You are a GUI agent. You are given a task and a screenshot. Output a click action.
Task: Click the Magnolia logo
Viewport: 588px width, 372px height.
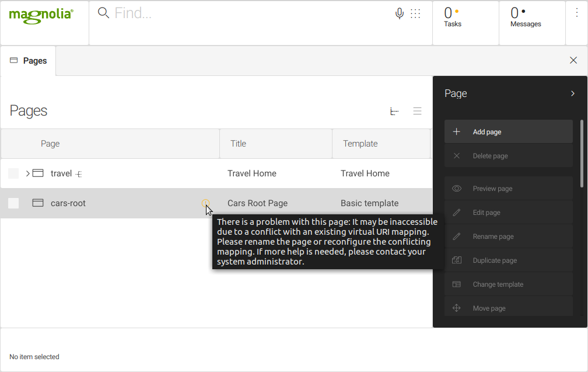click(x=41, y=16)
